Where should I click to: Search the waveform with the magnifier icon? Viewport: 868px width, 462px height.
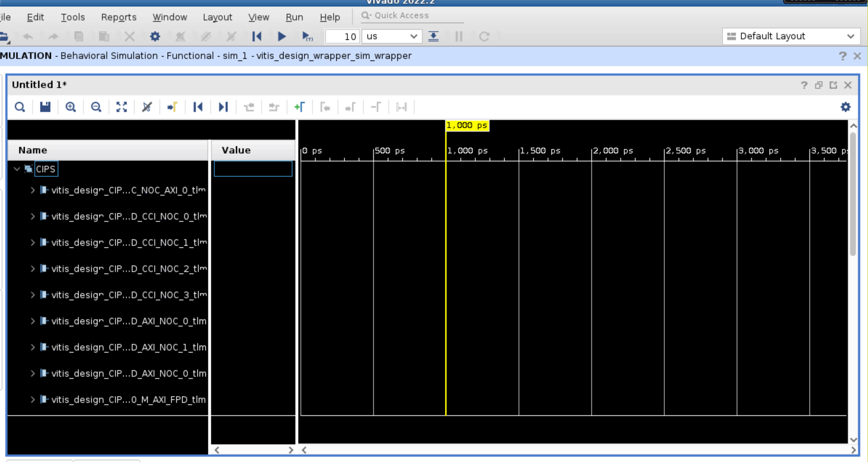[x=20, y=107]
